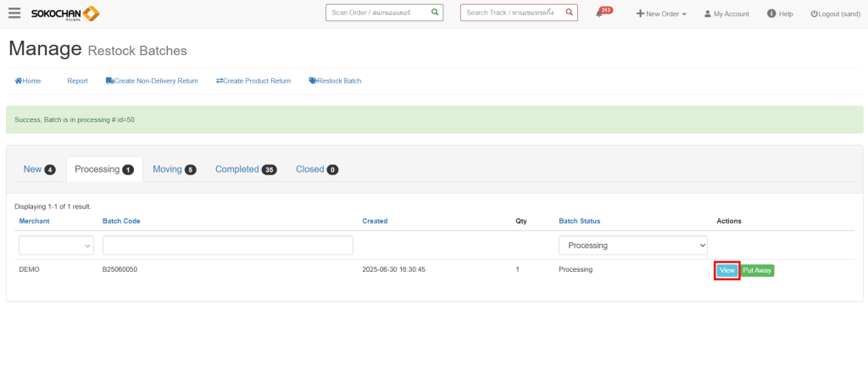Go to Home via house icon link
The image size is (868, 392).
click(28, 81)
